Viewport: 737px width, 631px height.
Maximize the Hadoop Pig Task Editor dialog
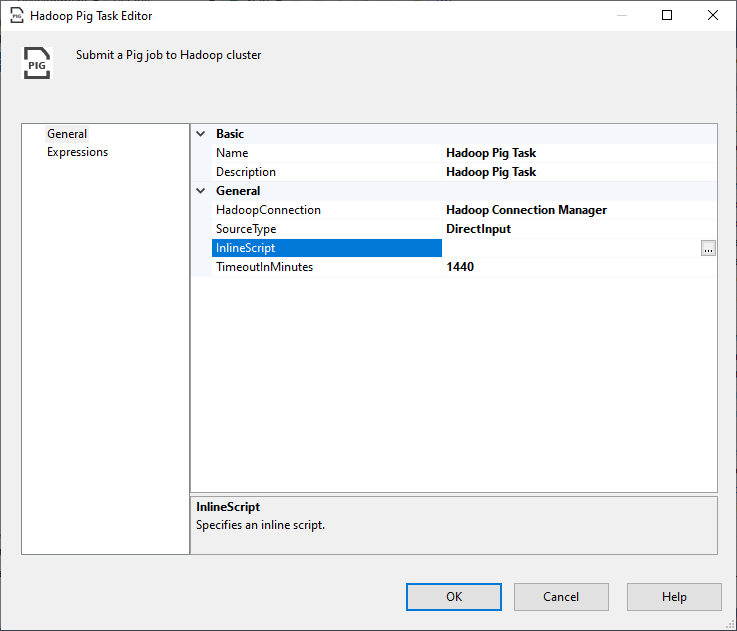pos(667,16)
